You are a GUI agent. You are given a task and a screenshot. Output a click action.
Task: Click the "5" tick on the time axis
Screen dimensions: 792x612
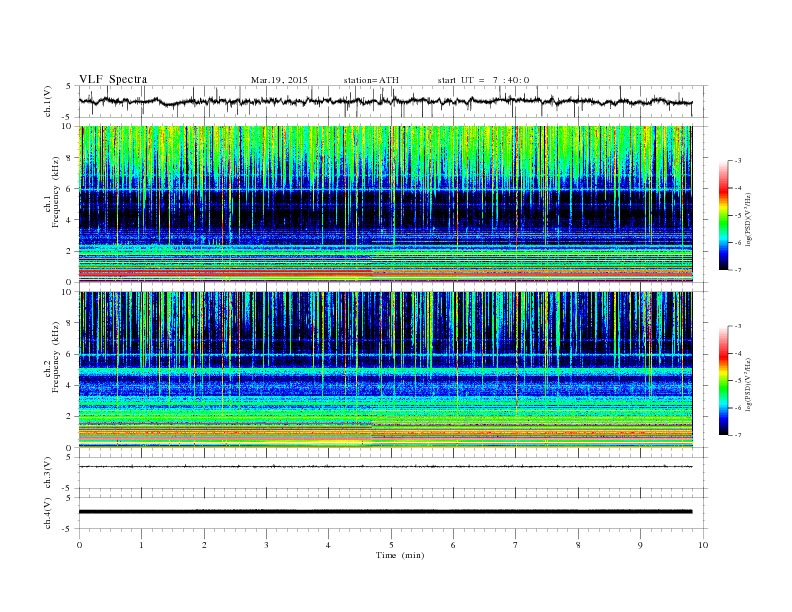tap(391, 545)
